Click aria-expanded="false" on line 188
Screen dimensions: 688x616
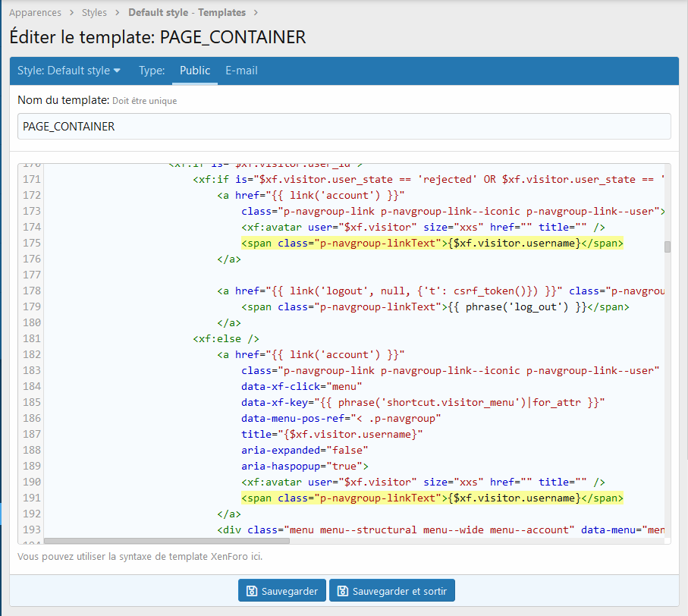[x=304, y=450]
